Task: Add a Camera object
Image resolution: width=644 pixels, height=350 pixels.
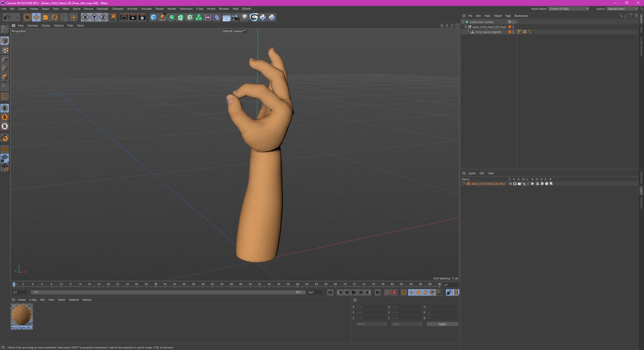Action: (x=235, y=17)
